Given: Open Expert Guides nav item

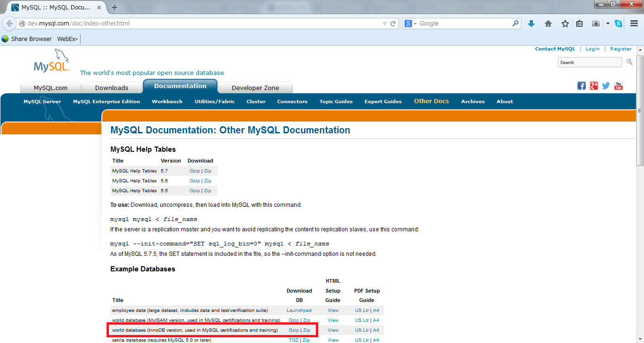Looking at the screenshot, I should (x=383, y=101).
